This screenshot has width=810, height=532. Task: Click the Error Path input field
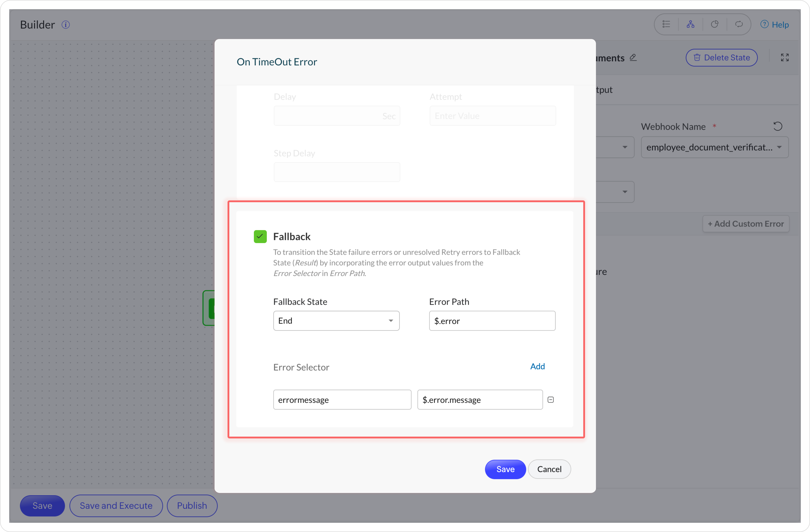[492, 321]
